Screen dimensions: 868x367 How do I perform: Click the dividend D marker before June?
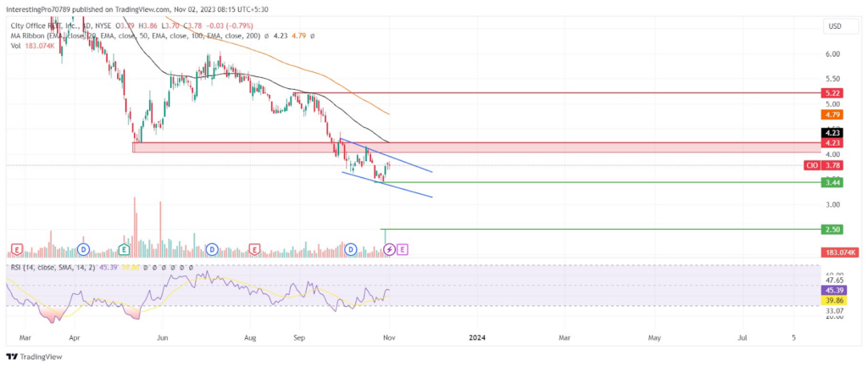(x=84, y=250)
